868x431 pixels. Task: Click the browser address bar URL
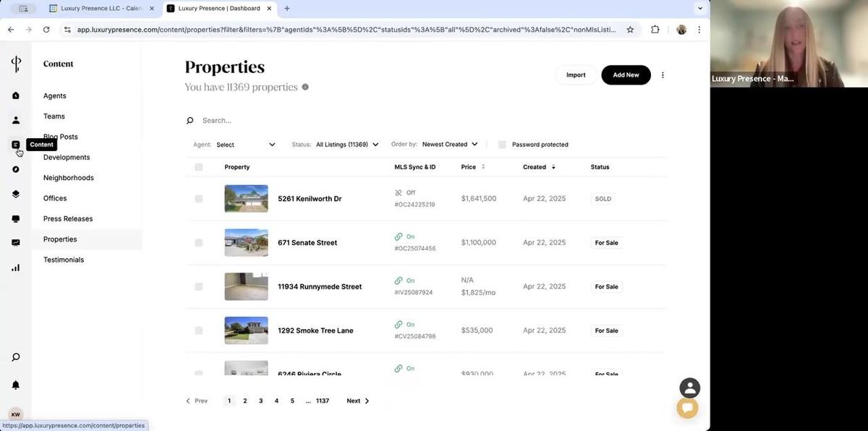(346, 30)
